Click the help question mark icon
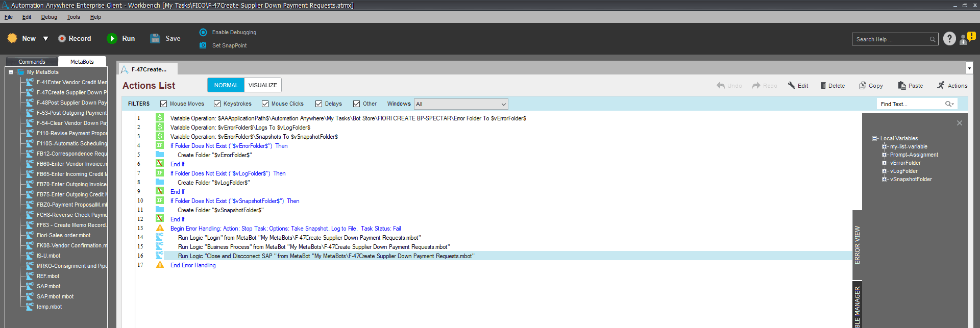The image size is (980, 328). (x=949, y=39)
